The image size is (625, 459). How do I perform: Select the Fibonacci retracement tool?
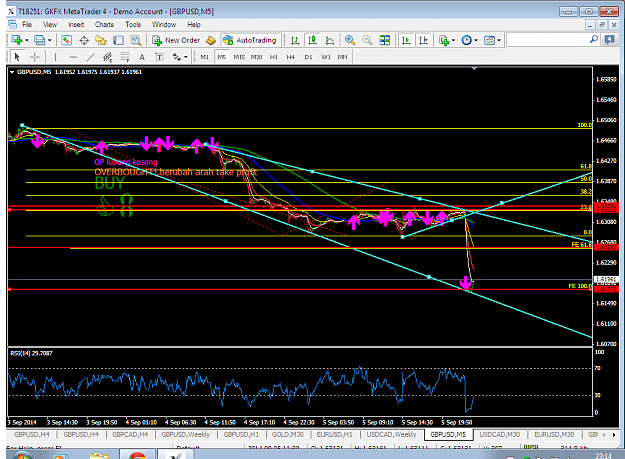point(125,57)
